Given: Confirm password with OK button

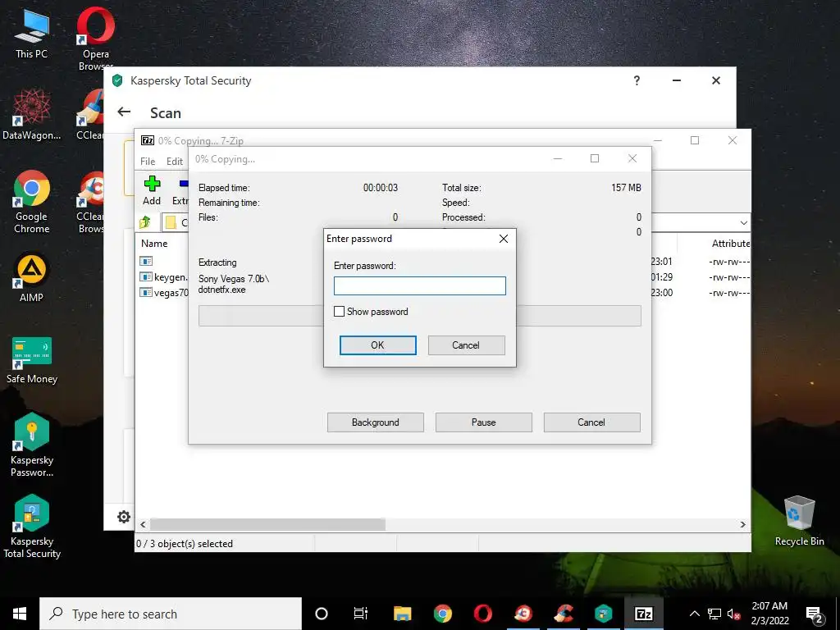Looking at the screenshot, I should coord(377,345).
